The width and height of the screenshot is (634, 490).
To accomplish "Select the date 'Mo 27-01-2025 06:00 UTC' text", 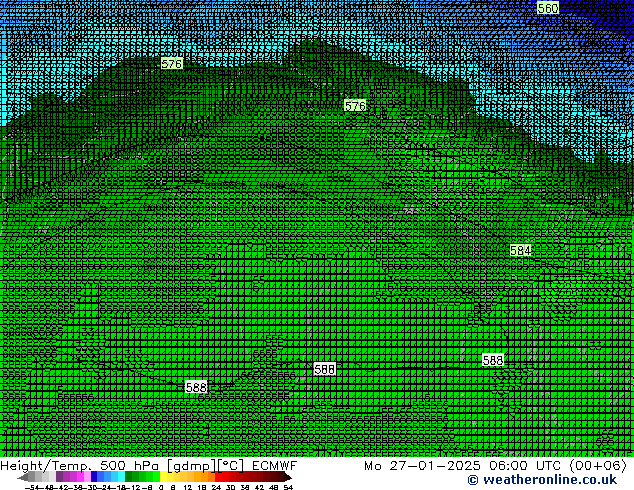I will click(465, 466).
